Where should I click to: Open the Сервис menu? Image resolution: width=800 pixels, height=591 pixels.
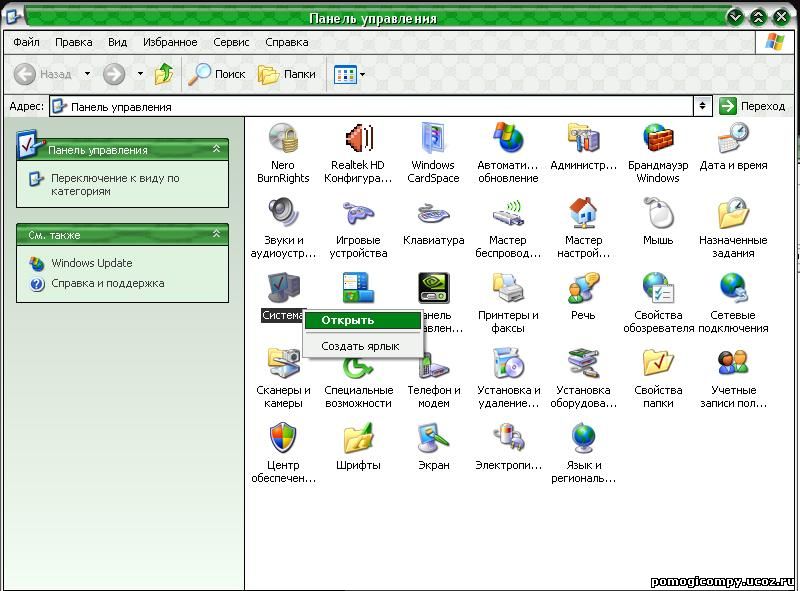tap(231, 42)
